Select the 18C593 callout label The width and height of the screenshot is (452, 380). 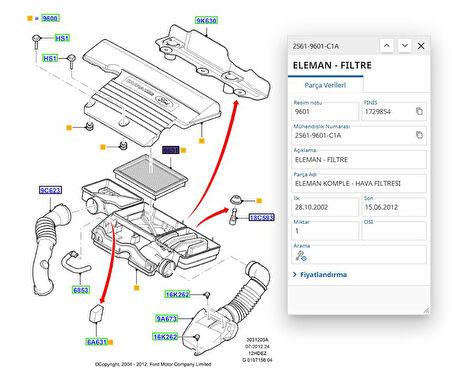(x=262, y=218)
